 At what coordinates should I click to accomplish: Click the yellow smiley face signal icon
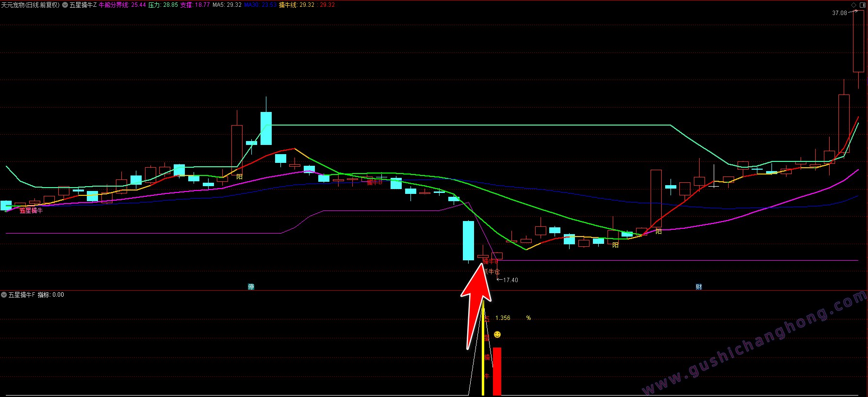click(497, 334)
